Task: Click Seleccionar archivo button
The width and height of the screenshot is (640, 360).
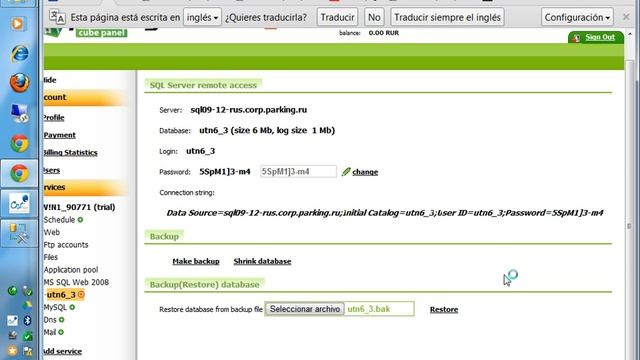Action: tap(304, 309)
